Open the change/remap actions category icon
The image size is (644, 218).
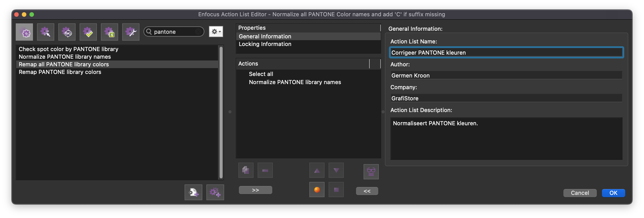click(67, 32)
